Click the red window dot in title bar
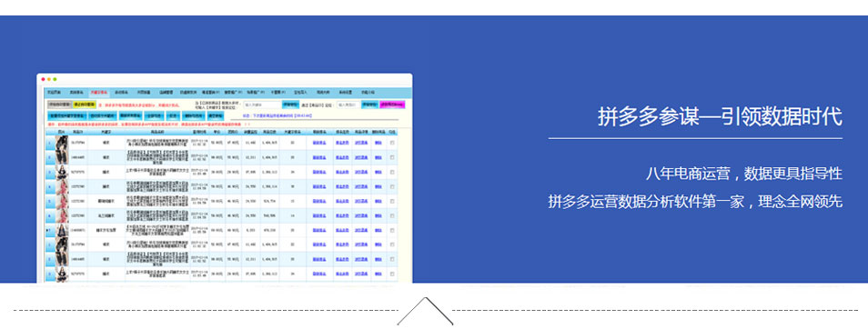Viewport: 868px width, 329px height. coord(43,79)
